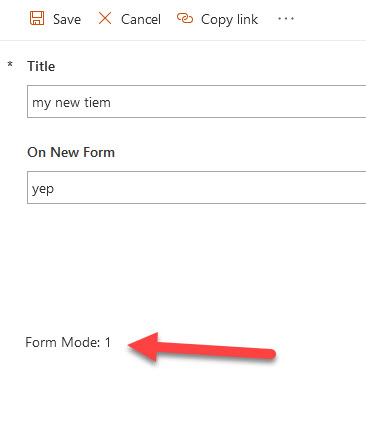Viewport: 366px width, 427px height.
Task: Focus the Title input field
Action: coord(197,101)
